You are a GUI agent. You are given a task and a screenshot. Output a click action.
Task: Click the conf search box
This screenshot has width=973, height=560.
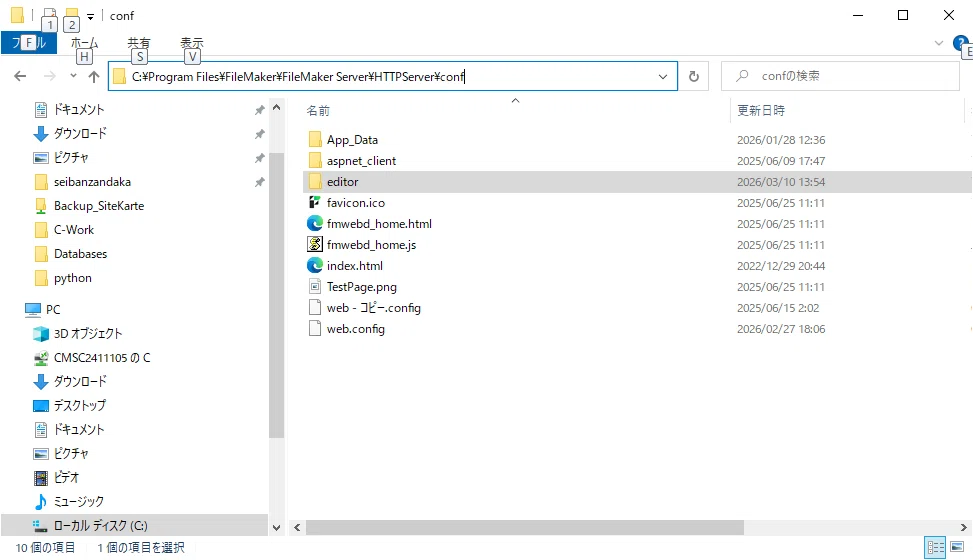click(x=840, y=76)
